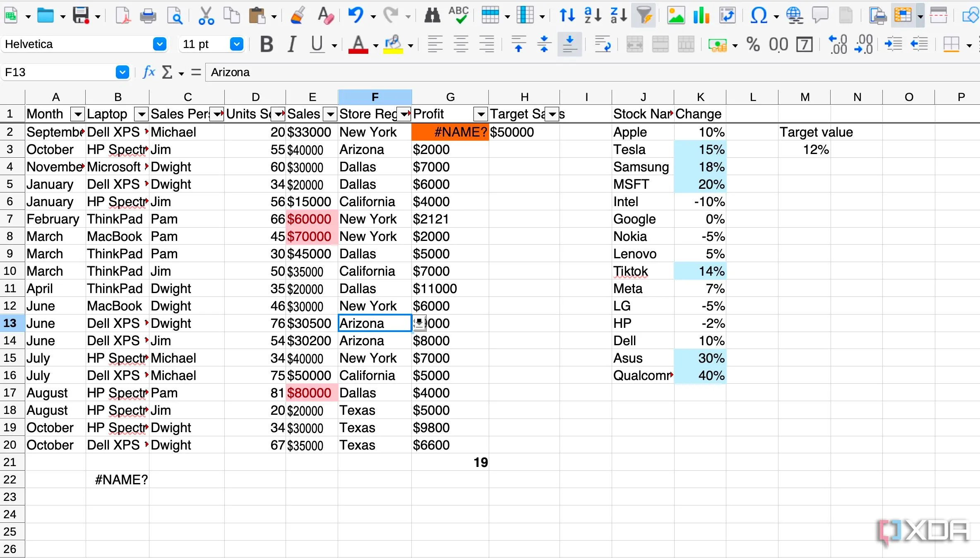This screenshot has height=558, width=980.
Task: Click the Print icon
Action: (148, 16)
